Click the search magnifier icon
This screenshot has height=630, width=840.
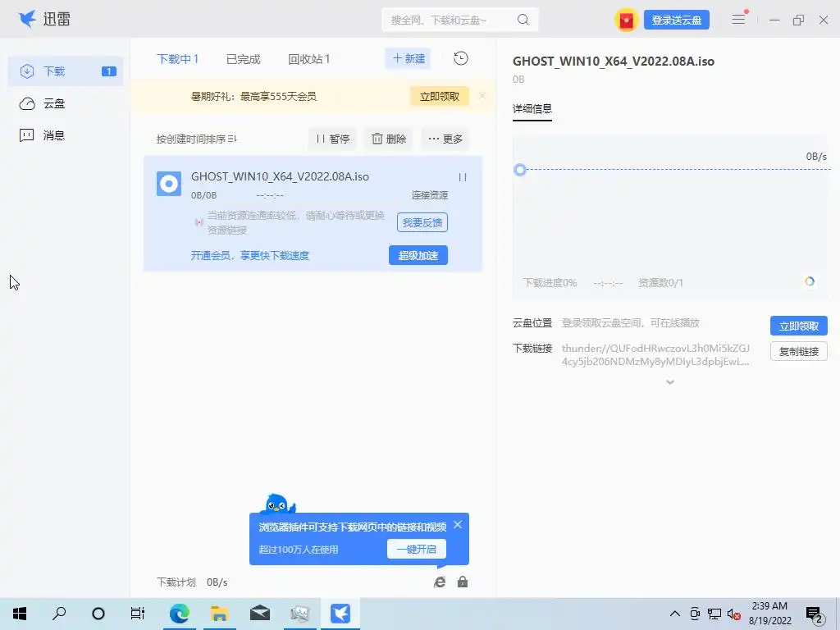tap(523, 20)
